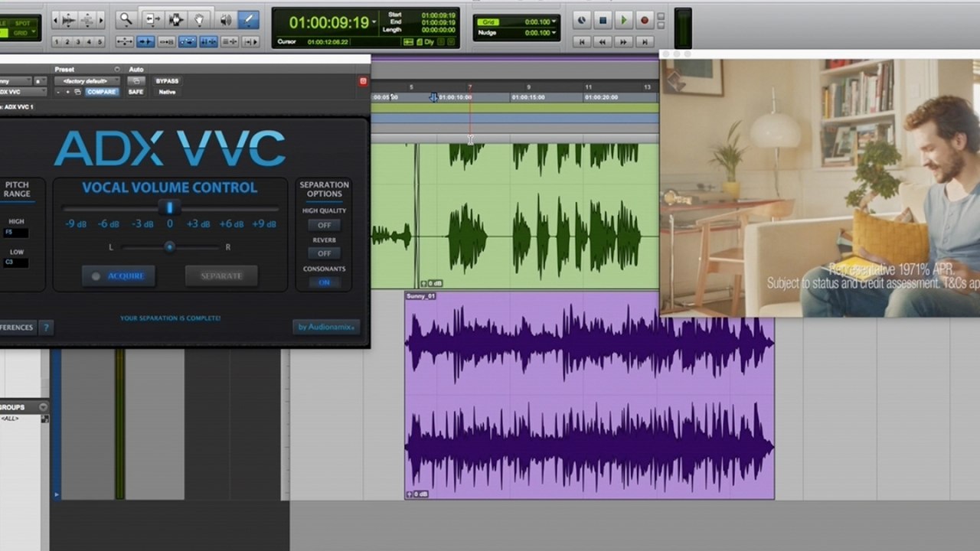
Task: Select the previous preset with minus button
Action: point(58,92)
